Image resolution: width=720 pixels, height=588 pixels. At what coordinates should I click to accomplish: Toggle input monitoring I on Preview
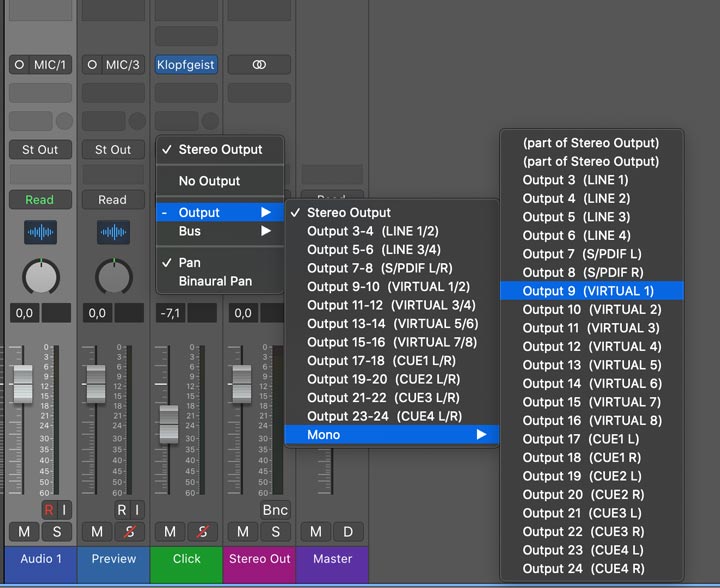coord(137,510)
